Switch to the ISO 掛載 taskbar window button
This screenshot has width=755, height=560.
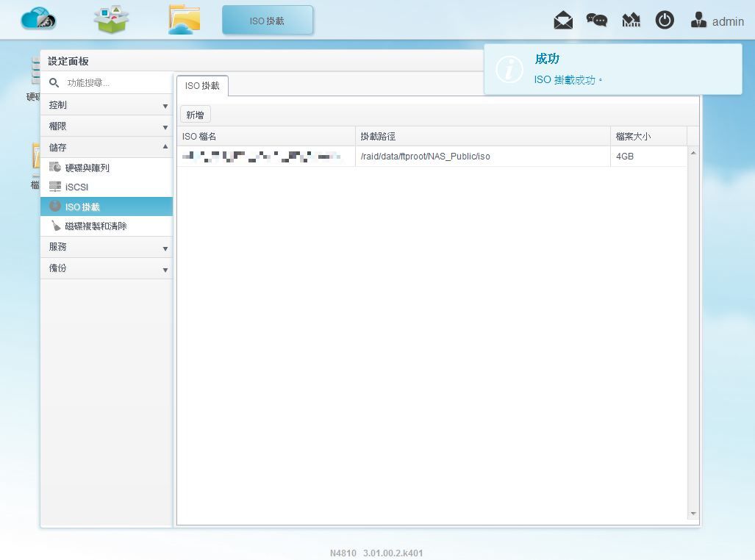pos(268,21)
